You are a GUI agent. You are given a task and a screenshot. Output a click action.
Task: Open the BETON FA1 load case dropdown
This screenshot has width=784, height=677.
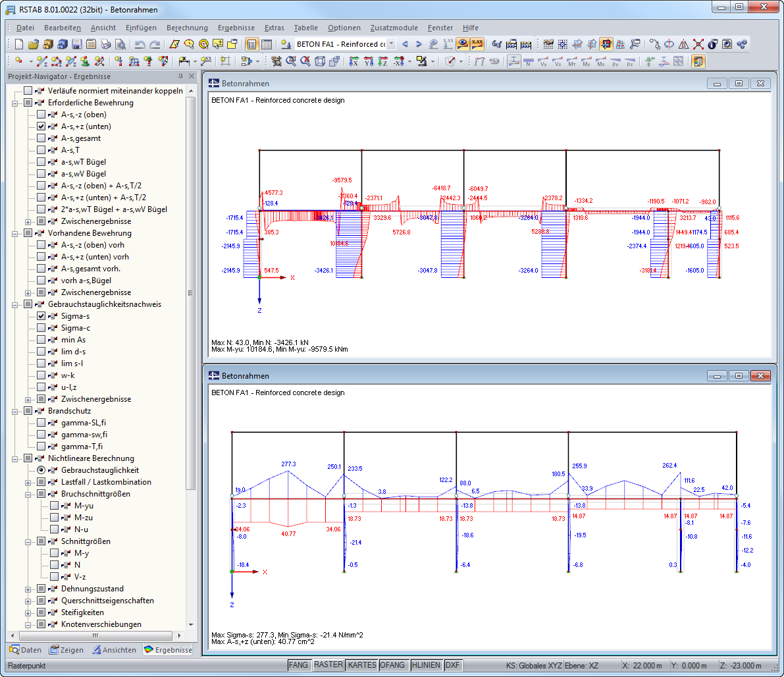(391, 44)
